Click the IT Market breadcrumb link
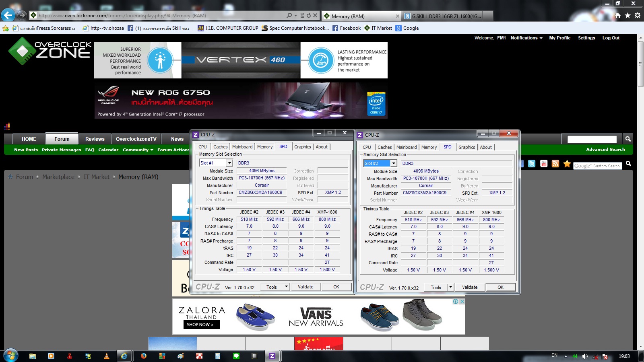 (x=97, y=177)
